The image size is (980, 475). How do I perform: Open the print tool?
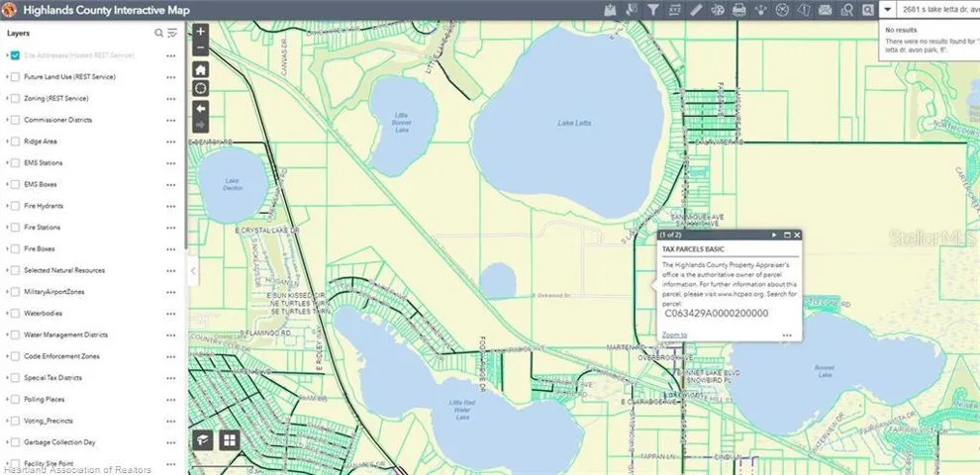pos(738,9)
